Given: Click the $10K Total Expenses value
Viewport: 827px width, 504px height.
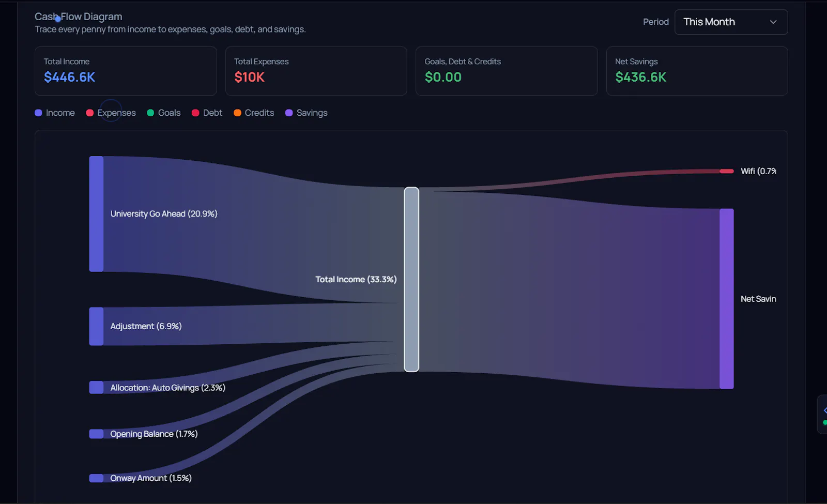Looking at the screenshot, I should click(x=250, y=77).
